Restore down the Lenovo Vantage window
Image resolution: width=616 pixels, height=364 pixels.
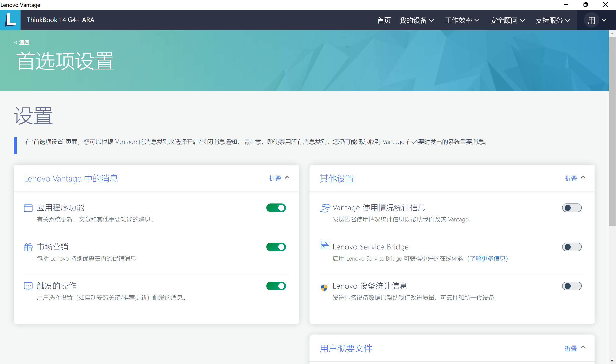coord(586,5)
